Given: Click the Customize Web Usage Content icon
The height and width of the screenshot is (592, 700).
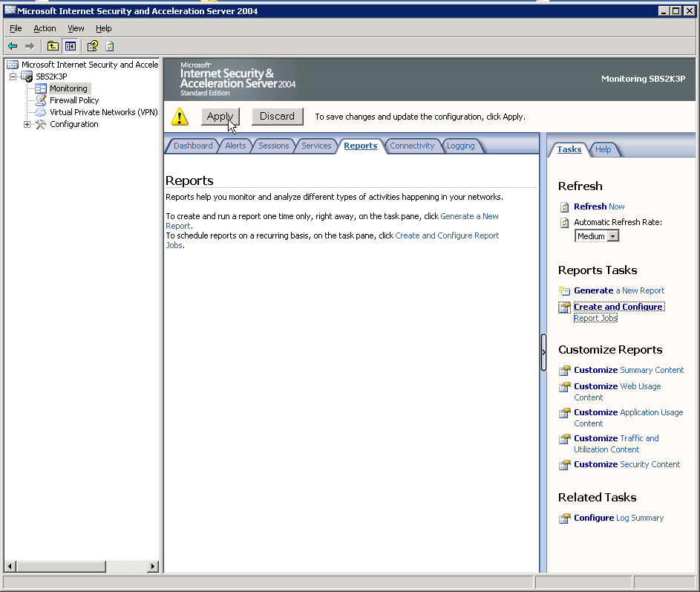Looking at the screenshot, I should point(564,386).
